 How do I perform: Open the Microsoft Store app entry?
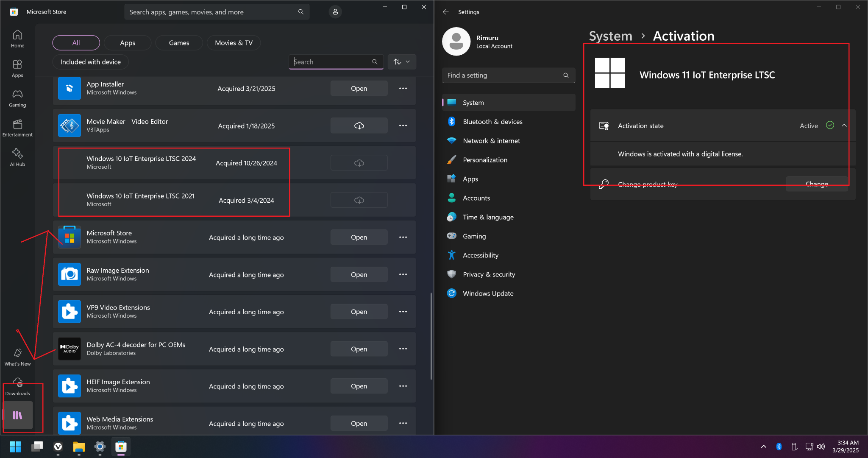[x=359, y=237]
